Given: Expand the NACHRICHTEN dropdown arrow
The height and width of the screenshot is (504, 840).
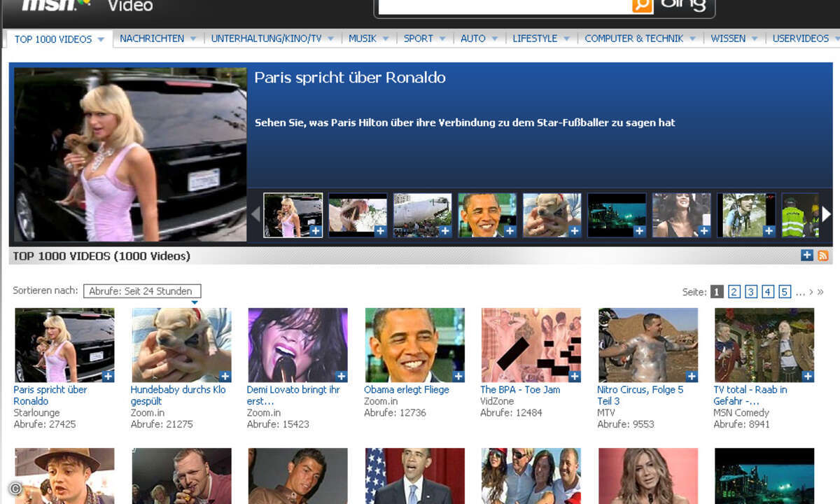Looking at the screenshot, I should coord(194,39).
